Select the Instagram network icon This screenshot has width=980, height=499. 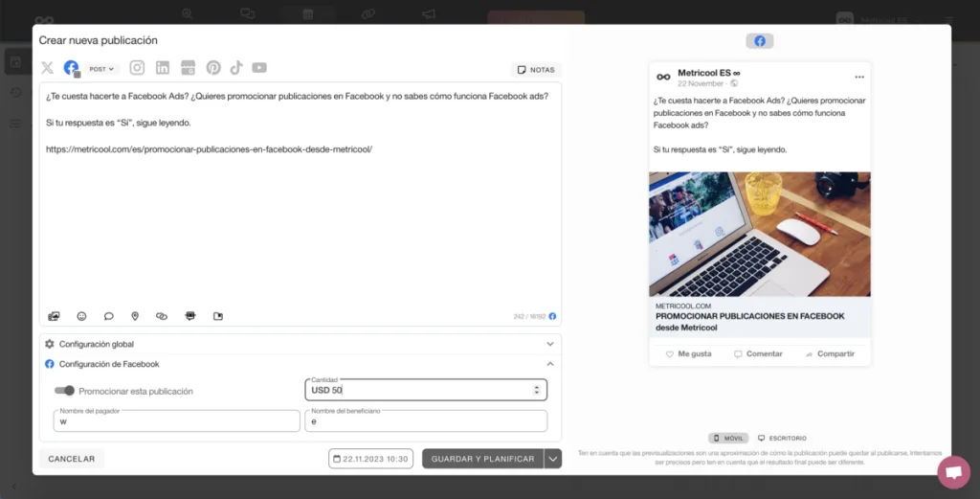coord(137,68)
